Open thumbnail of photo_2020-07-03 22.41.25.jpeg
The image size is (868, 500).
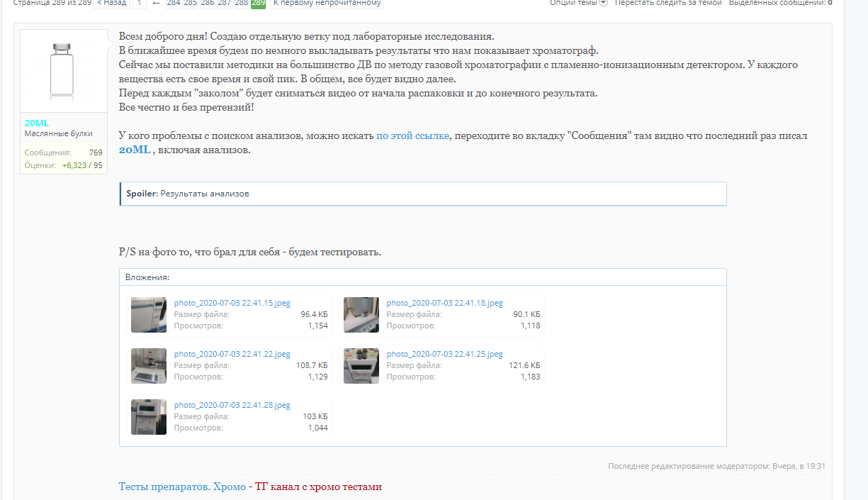click(361, 366)
